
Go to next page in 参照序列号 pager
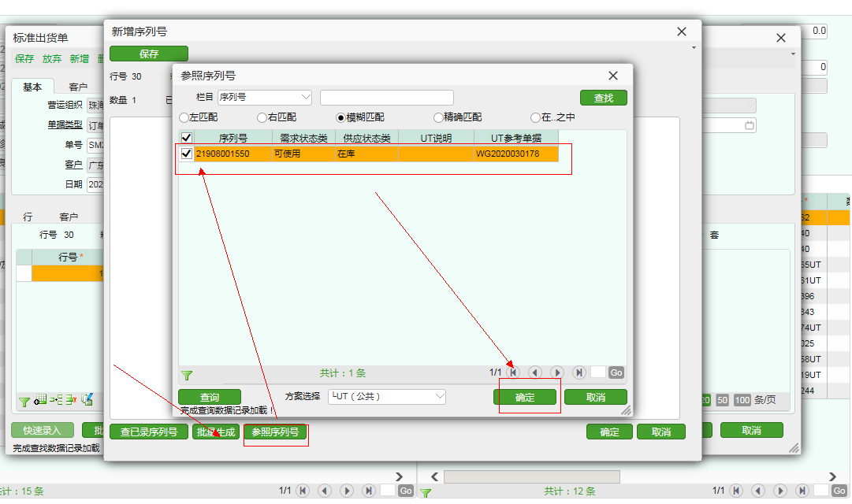557,372
